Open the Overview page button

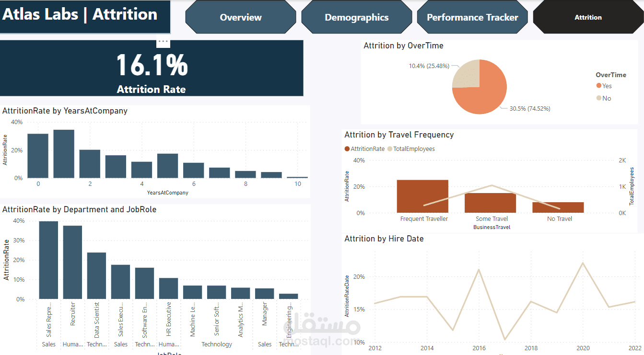[241, 17]
